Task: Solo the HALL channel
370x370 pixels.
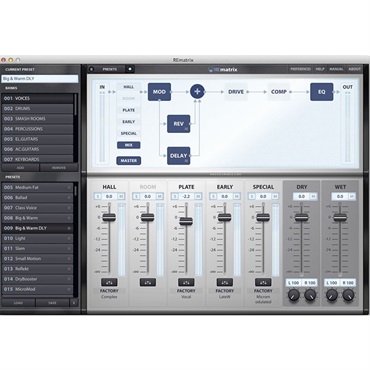Action: (x=98, y=197)
